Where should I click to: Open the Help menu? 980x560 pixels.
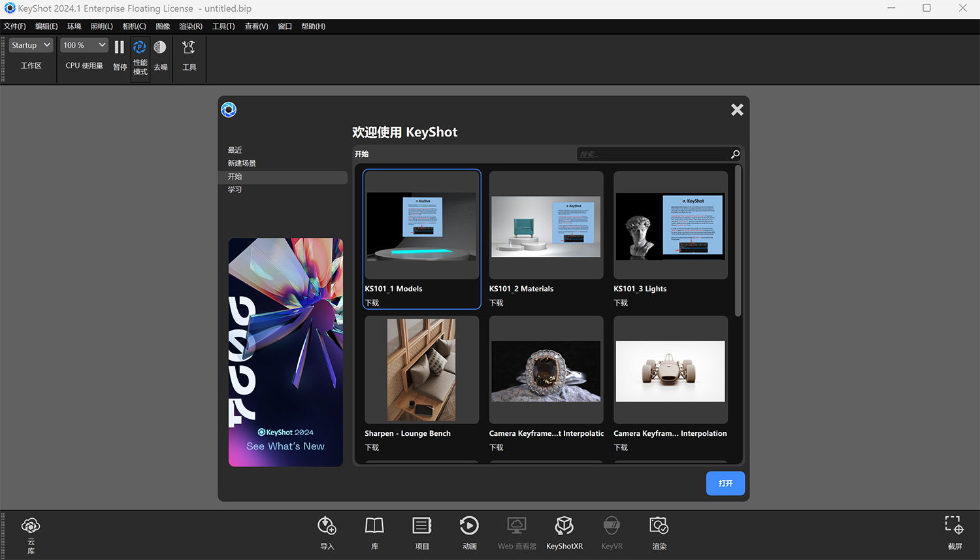point(313,26)
